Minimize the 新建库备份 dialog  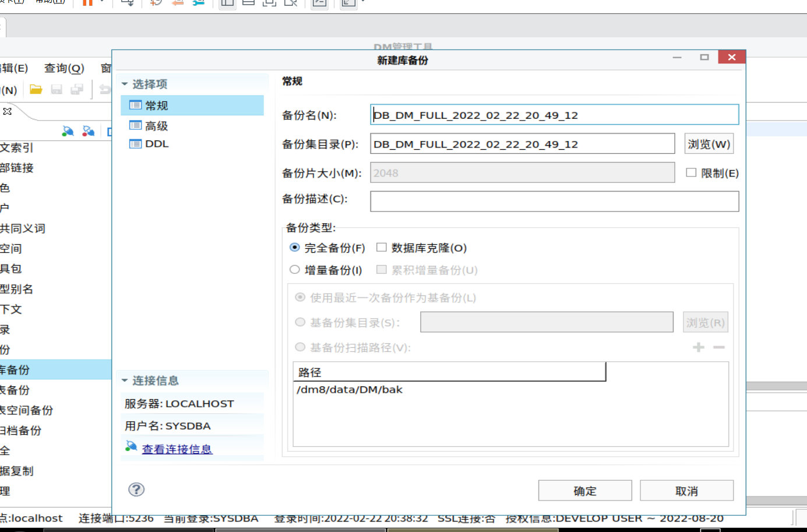tap(677, 57)
